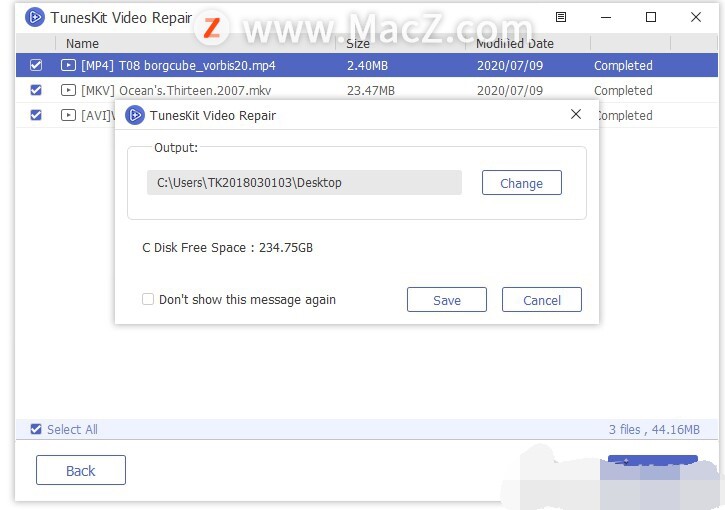The width and height of the screenshot is (725, 510).
Task: Open the menu icon in title bar
Action: point(561,17)
